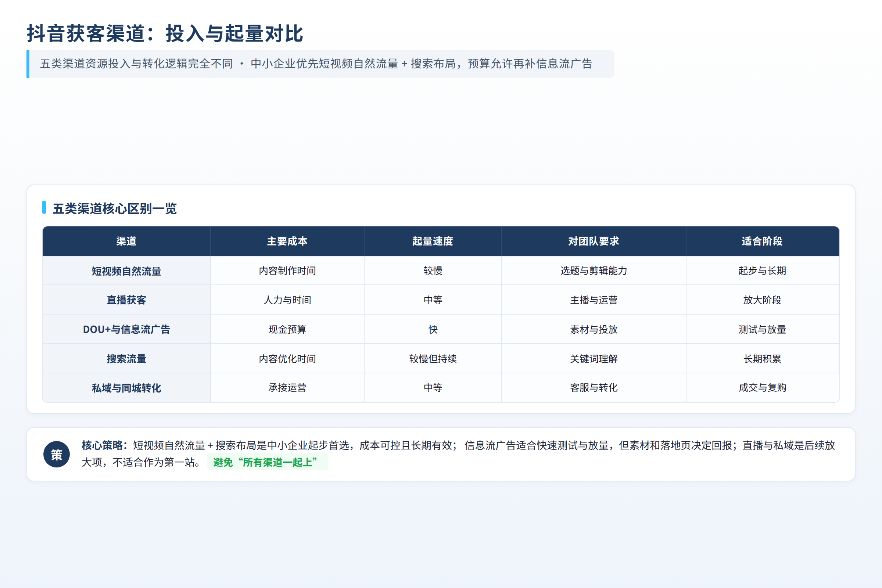Select the 成交与复购 cell
The height and width of the screenshot is (588, 882).
tap(762, 388)
